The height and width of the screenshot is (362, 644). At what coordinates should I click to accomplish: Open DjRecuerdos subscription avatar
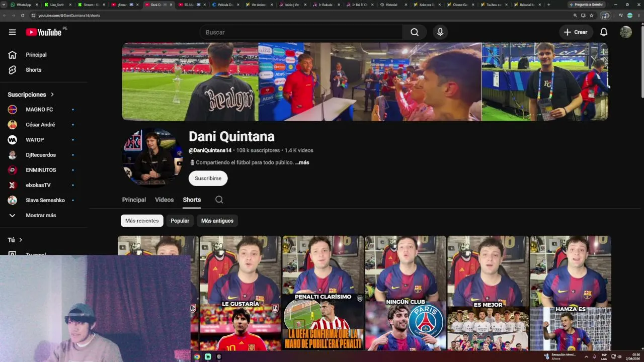point(13,155)
